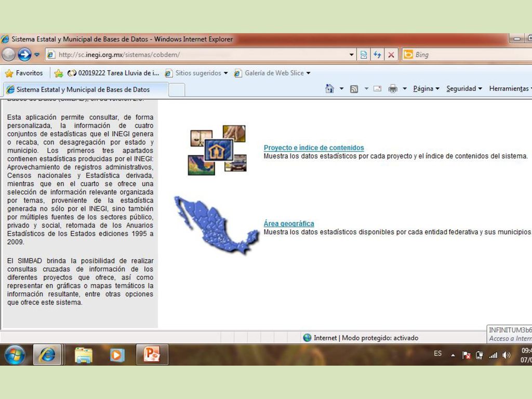The width and height of the screenshot is (532, 399).
Task: Click the RSS feeds icon
Action: point(354,89)
